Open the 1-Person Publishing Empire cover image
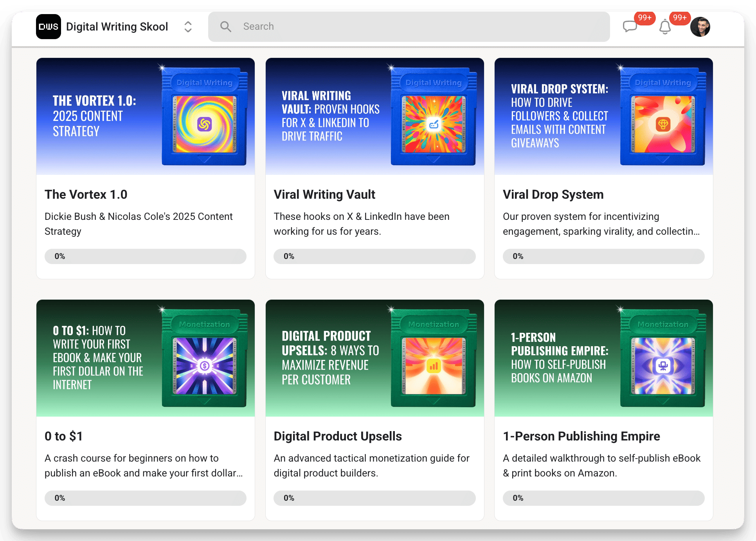The image size is (756, 541). click(x=604, y=358)
